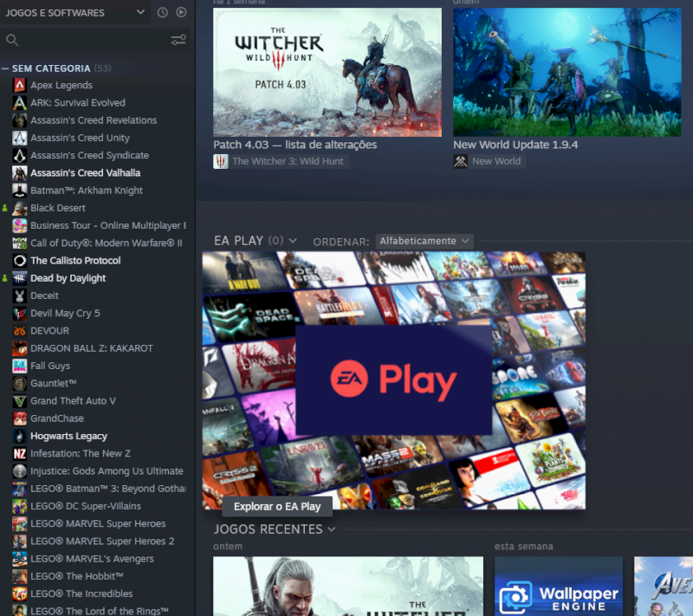
Task: Click the Infestation: The New Z icon
Action: point(19,453)
